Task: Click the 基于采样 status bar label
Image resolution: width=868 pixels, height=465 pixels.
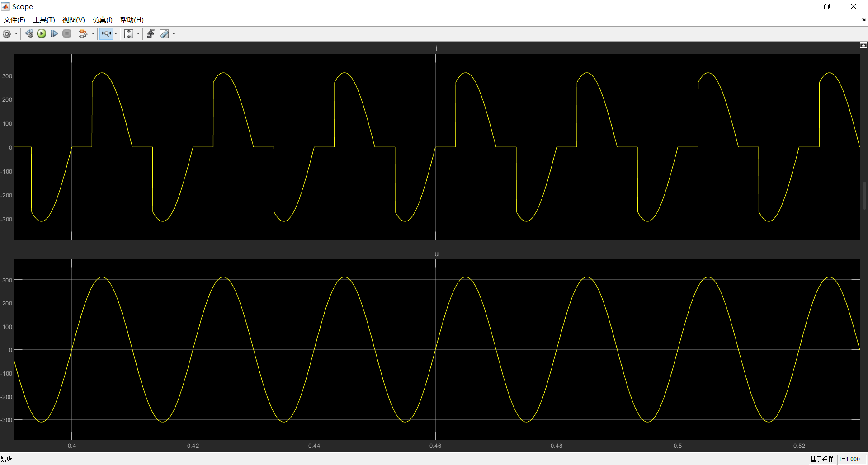Action: pyautogui.click(x=821, y=459)
